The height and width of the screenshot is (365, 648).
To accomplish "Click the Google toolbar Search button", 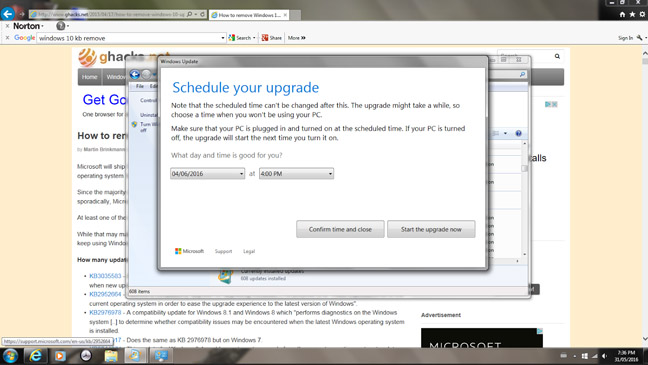I will (x=242, y=38).
